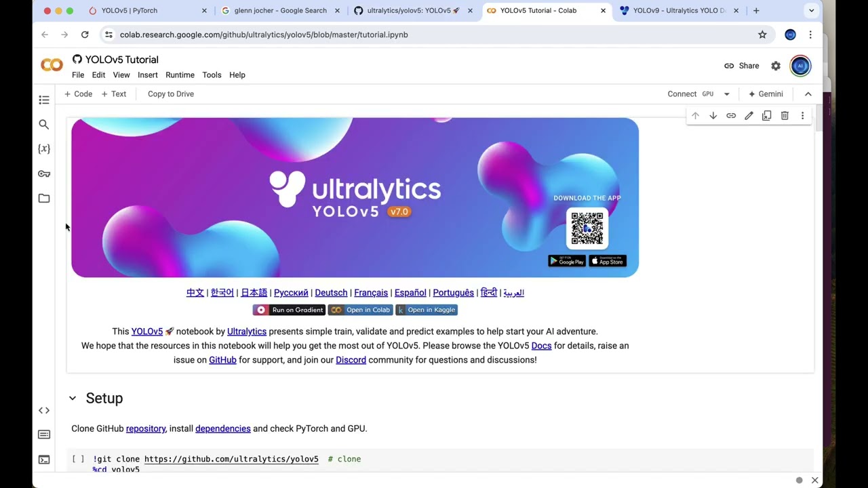Run the git clone code cell

coord(79,460)
